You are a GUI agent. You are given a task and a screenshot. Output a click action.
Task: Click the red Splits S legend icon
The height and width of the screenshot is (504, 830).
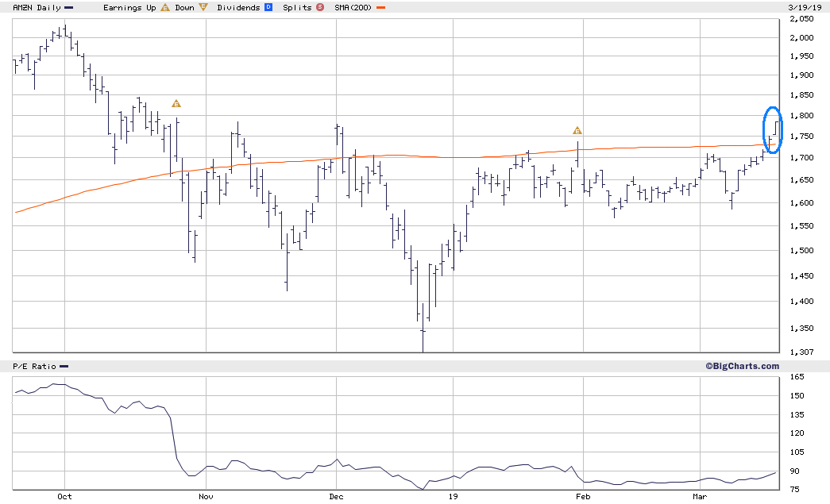tap(320, 7)
